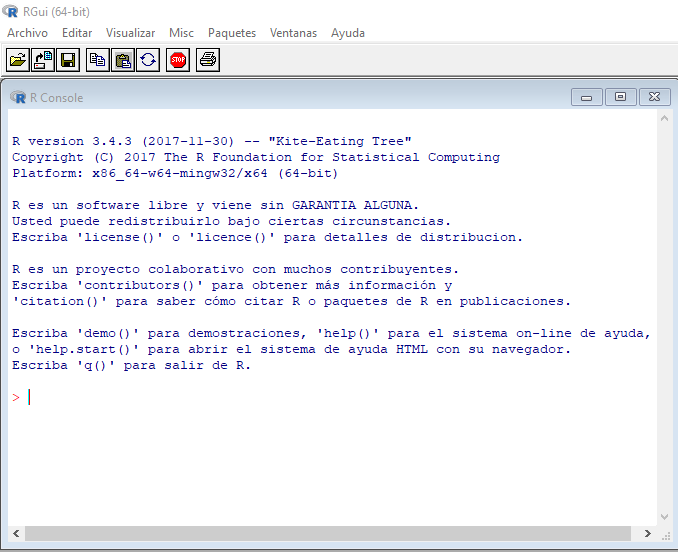This screenshot has height=552, width=678.
Task: Click the Load workspace toolbar icon
Action: coord(43,60)
